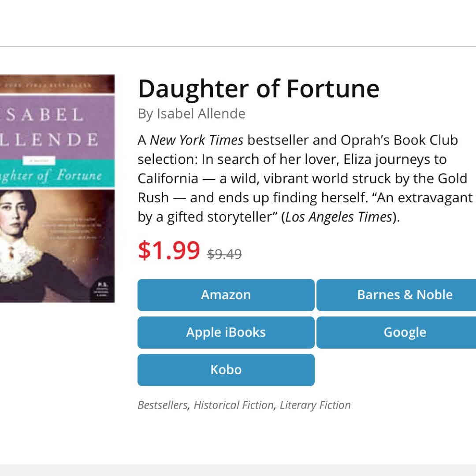
Task: Click the bestseller banner atop the cover
Action: (x=57, y=84)
